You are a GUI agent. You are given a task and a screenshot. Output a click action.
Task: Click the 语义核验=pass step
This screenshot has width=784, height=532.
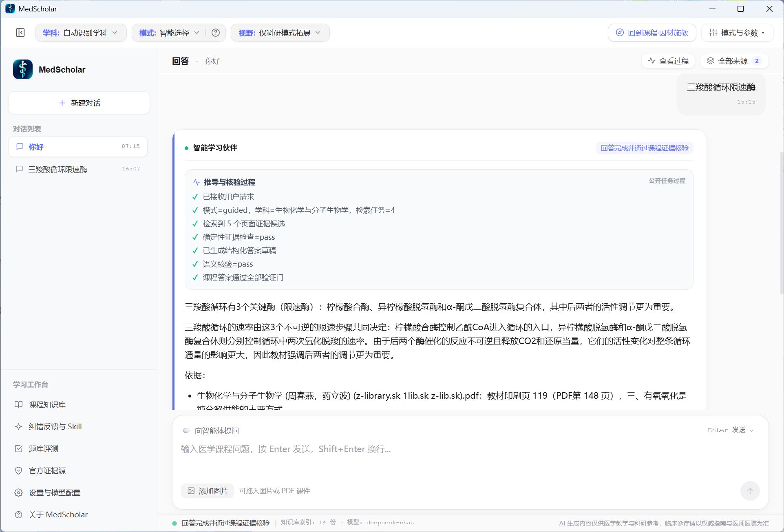coord(228,264)
